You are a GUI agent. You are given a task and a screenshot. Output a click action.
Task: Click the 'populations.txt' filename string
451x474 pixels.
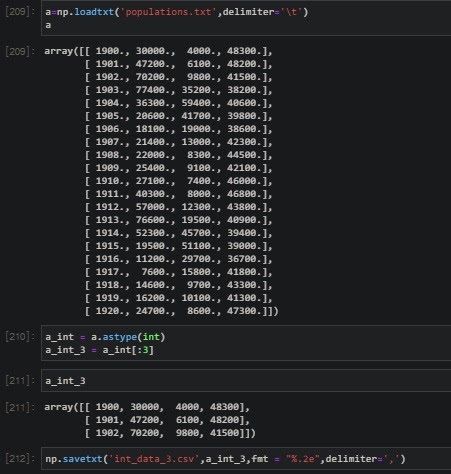point(168,12)
